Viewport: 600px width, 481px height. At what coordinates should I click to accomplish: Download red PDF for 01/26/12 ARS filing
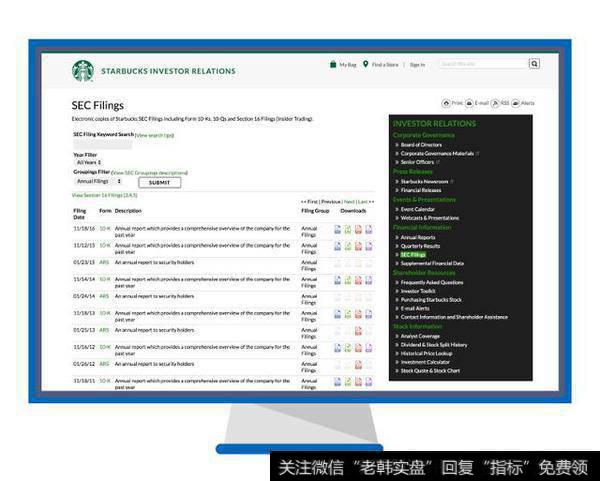(358, 365)
